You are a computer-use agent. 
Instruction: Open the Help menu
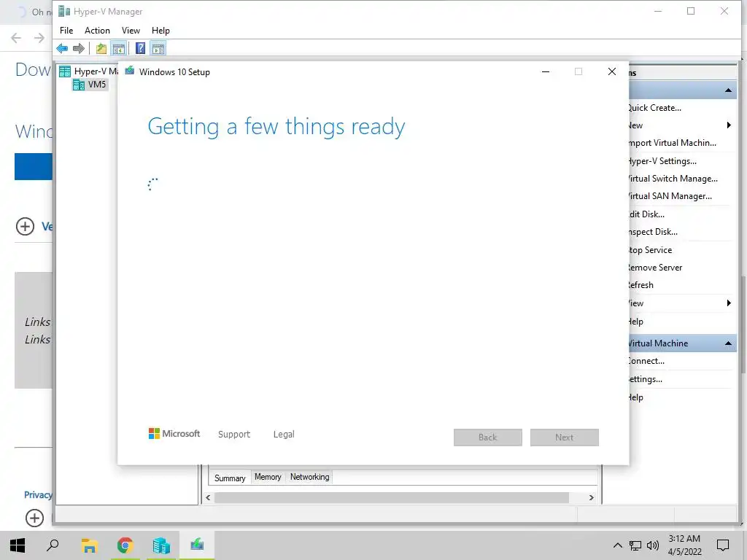pyautogui.click(x=160, y=31)
